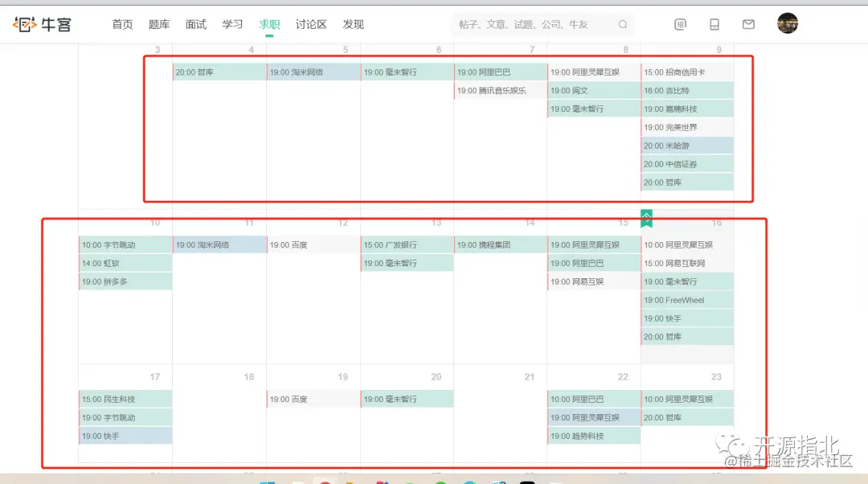Select 19:00 快手 event on day 16
The height and width of the screenshot is (484, 868).
pos(687,318)
